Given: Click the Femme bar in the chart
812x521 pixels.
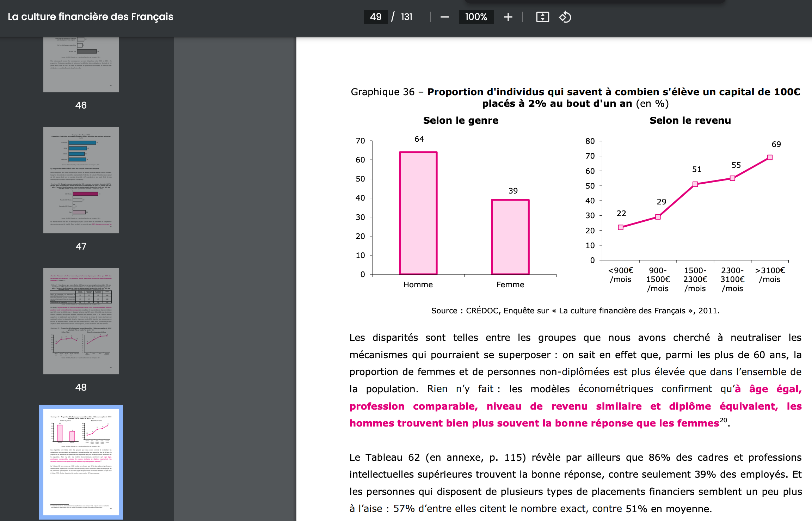Looking at the screenshot, I should point(510,237).
